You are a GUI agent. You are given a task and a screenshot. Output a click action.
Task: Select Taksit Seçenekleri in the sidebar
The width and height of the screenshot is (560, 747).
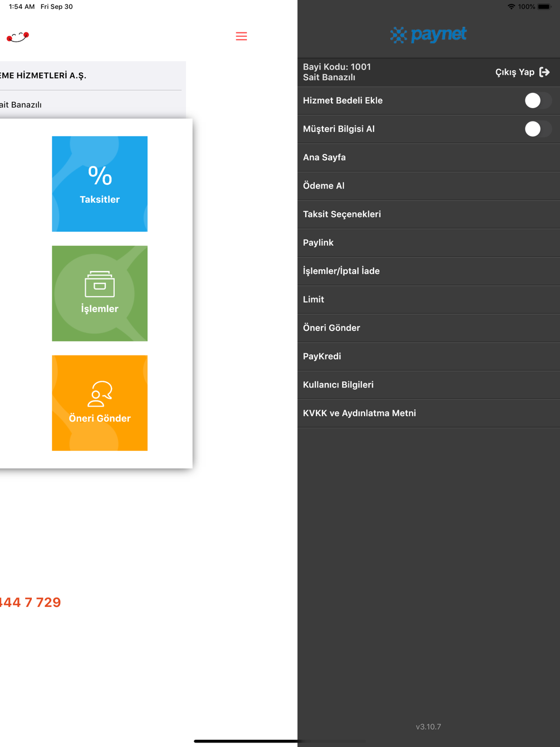point(429,214)
